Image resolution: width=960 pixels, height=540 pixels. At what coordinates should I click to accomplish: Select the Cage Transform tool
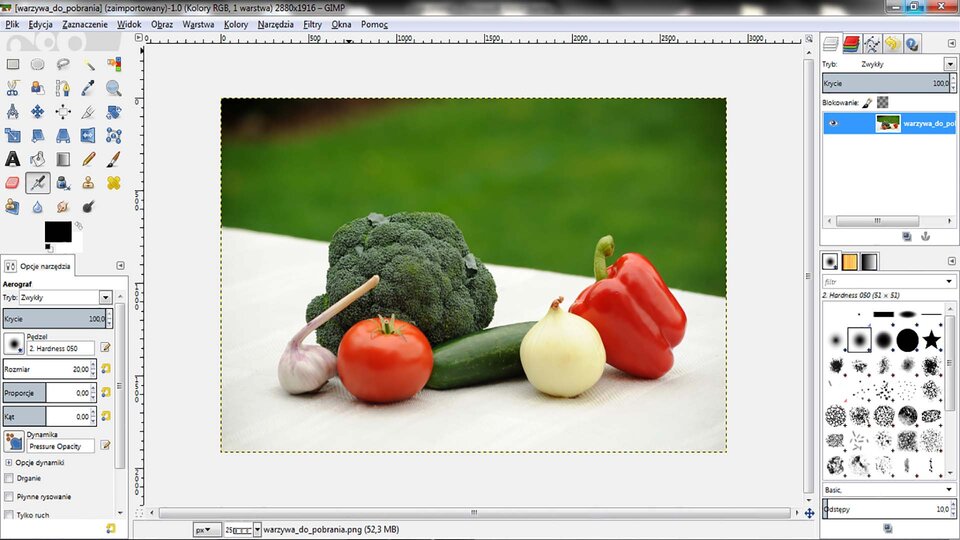[114, 135]
